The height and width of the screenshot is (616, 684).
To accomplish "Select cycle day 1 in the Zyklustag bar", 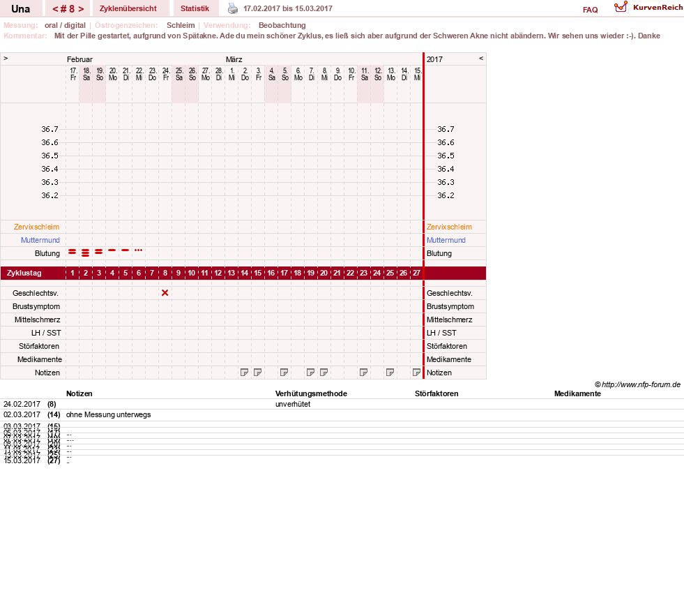I will click(x=73, y=273).
